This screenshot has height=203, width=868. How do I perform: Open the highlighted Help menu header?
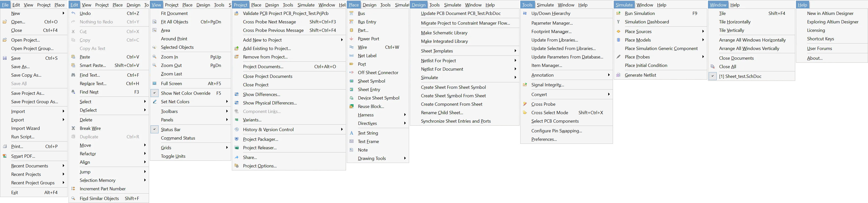[x=803, y=5]
